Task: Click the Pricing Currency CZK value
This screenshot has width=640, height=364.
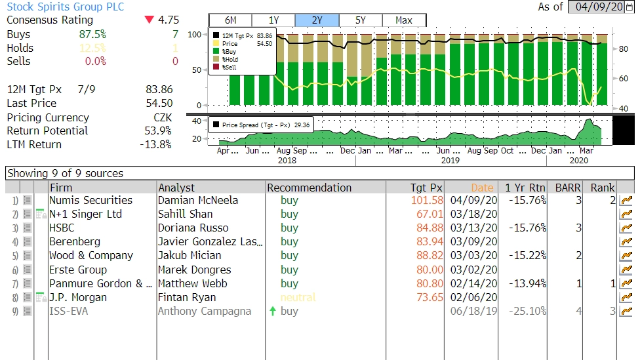Action: click(x=163, y=117)
